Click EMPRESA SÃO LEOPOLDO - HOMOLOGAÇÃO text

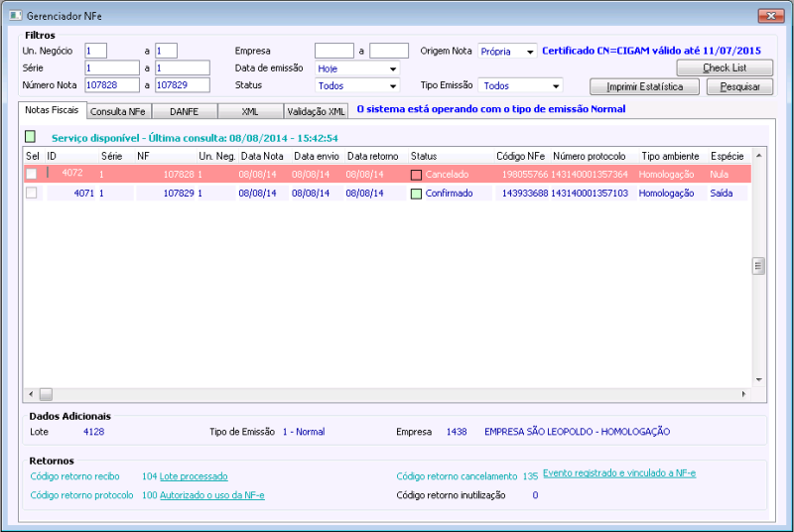(x=578, y=432)
